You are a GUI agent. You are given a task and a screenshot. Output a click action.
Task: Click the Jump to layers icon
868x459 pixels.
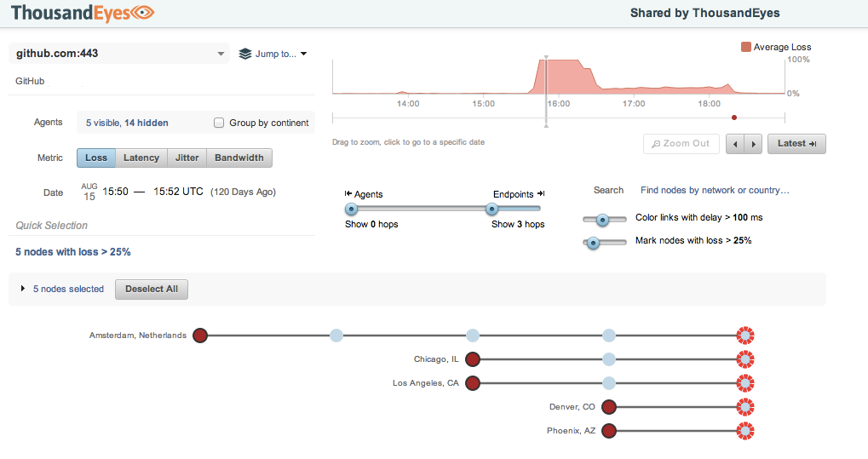coord(245,54)
